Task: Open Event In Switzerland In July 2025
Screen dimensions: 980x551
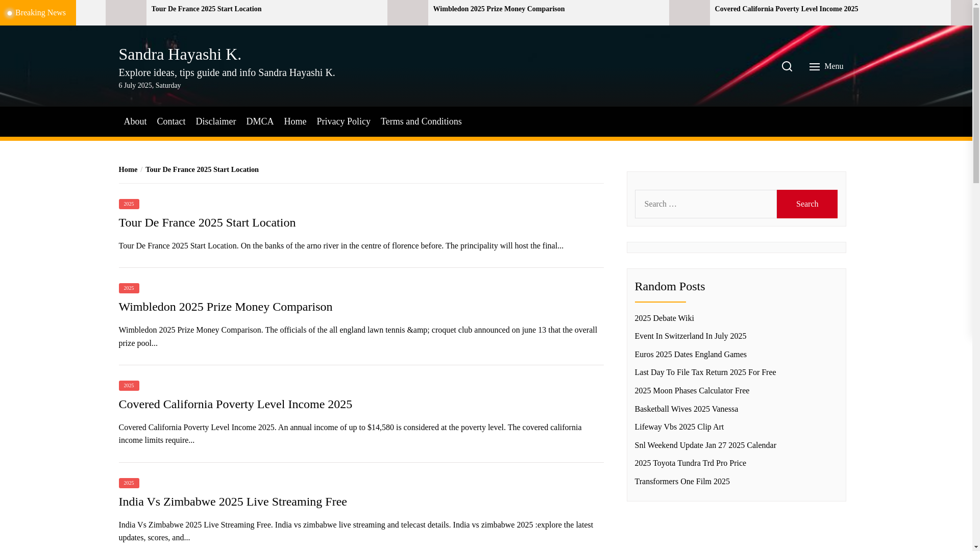Action: pyautogui.click(x=690, y=336)
